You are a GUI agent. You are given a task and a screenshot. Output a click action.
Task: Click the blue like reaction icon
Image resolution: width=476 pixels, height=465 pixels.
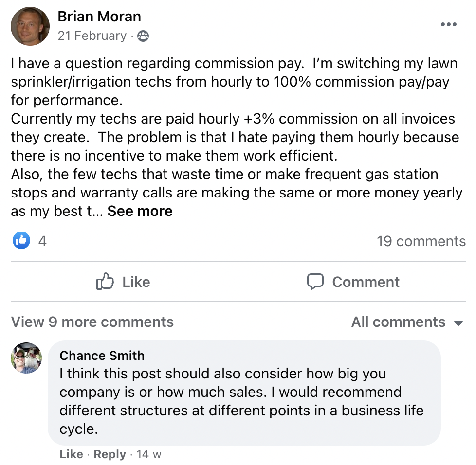tap(21, 240)
